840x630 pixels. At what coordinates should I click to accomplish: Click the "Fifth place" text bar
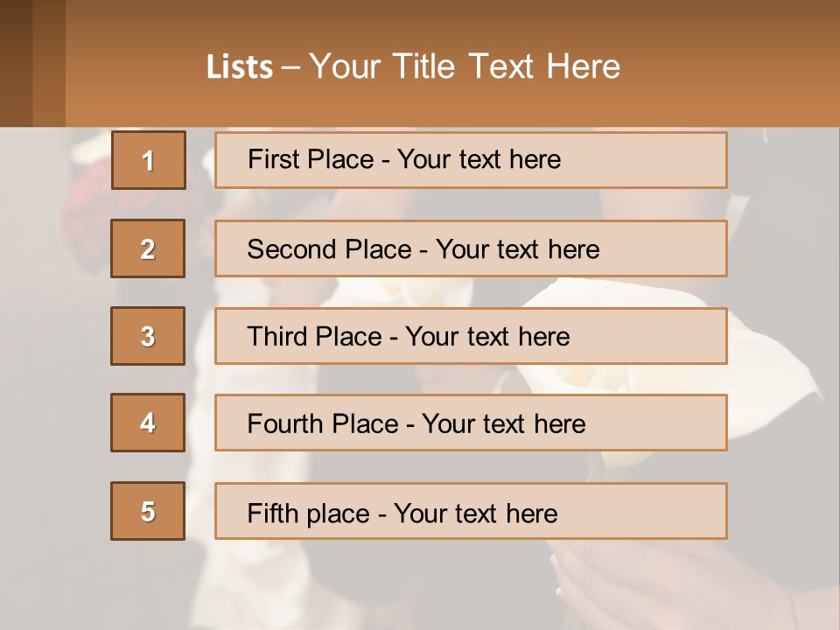pos(471,511)
